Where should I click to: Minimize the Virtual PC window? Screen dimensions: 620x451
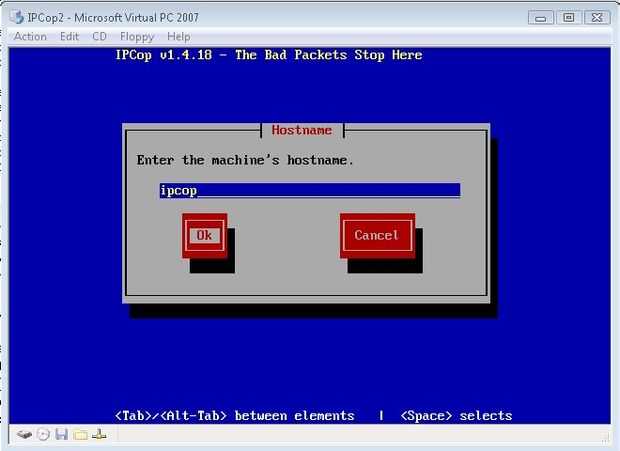click(x=541, y=18)
